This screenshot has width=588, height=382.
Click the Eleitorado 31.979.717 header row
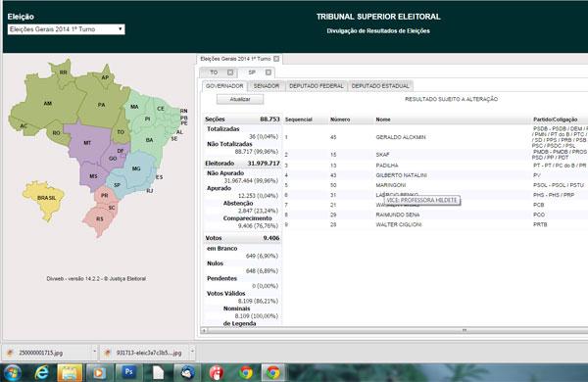tap(242, 164)
